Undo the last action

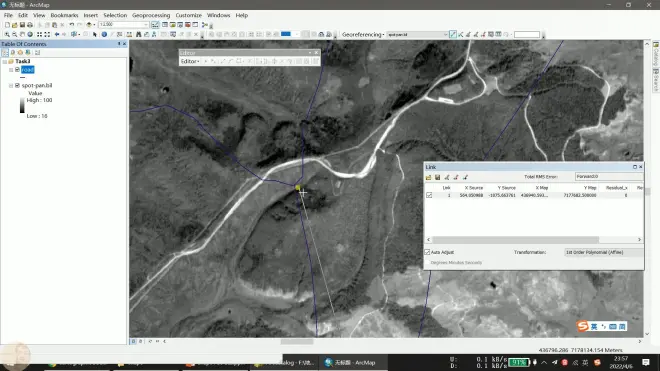pos(72,25)
